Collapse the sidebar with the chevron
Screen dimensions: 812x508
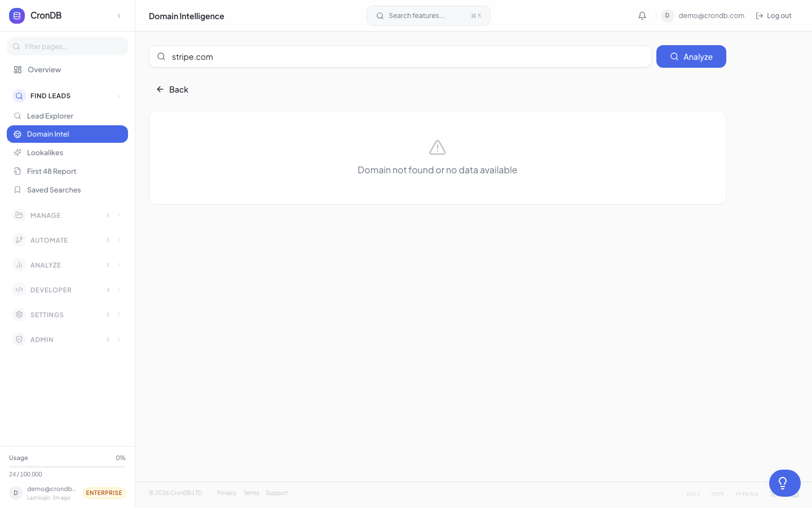119,16
